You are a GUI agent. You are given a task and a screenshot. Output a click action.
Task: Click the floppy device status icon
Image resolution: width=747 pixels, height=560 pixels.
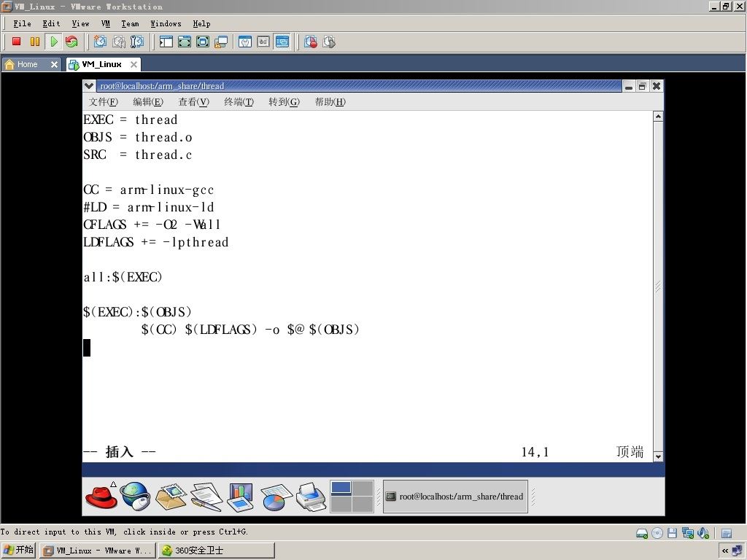pyautogui.click(x=672, y=533)
